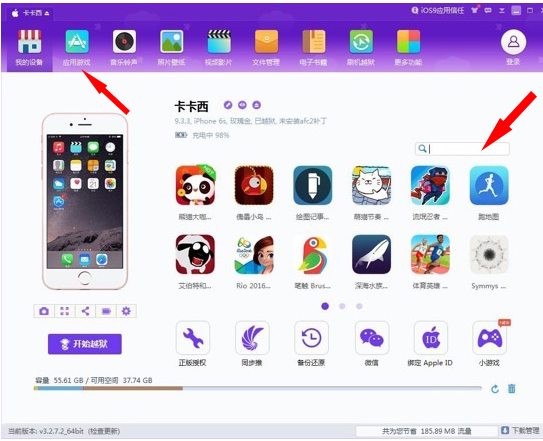Image resolution: width=543 pixels, height=441 pixels.
Task: Click the device settings gear icon
Action: [x=126, y=311]
